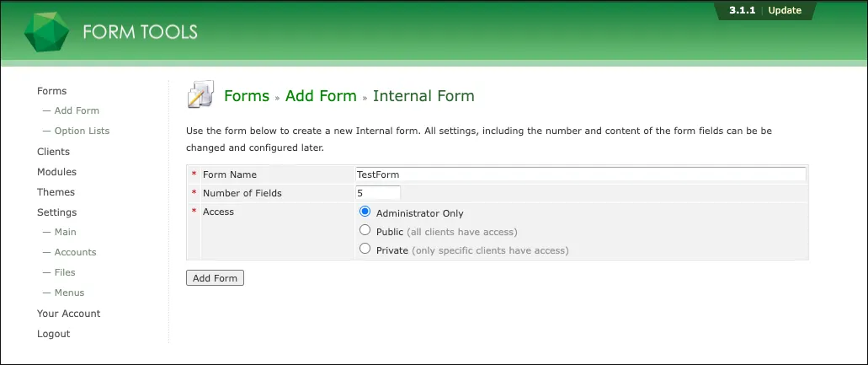Screen dimensions: 868x365
Task: Open Forms in the sidebar menu
Action: tap(51, 91)
